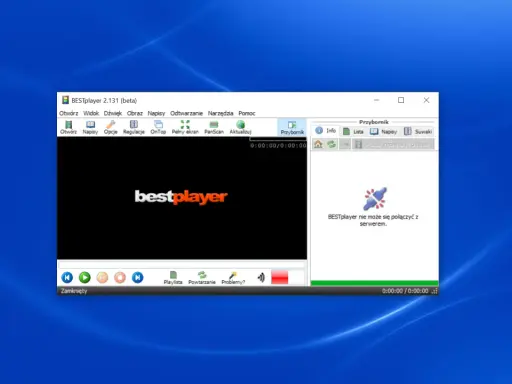Click the Napisy book icon in toolbar

(x=90, y=127)
